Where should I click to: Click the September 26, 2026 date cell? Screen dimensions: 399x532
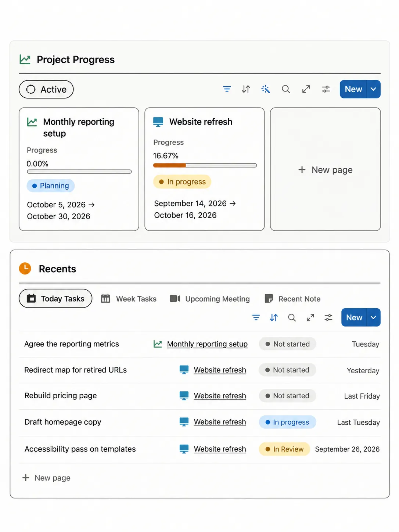(x=347, y=449)
